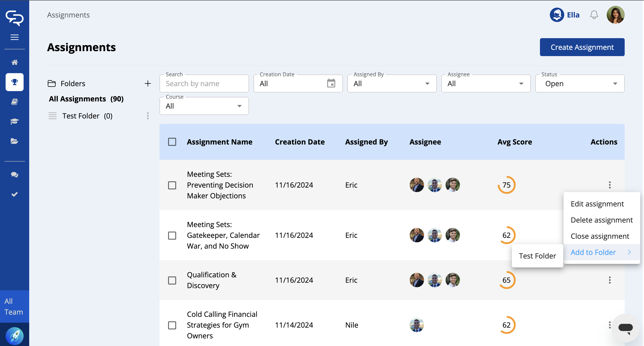
Task: Click the Create Assignment button
Action: (x=582, y=47)
